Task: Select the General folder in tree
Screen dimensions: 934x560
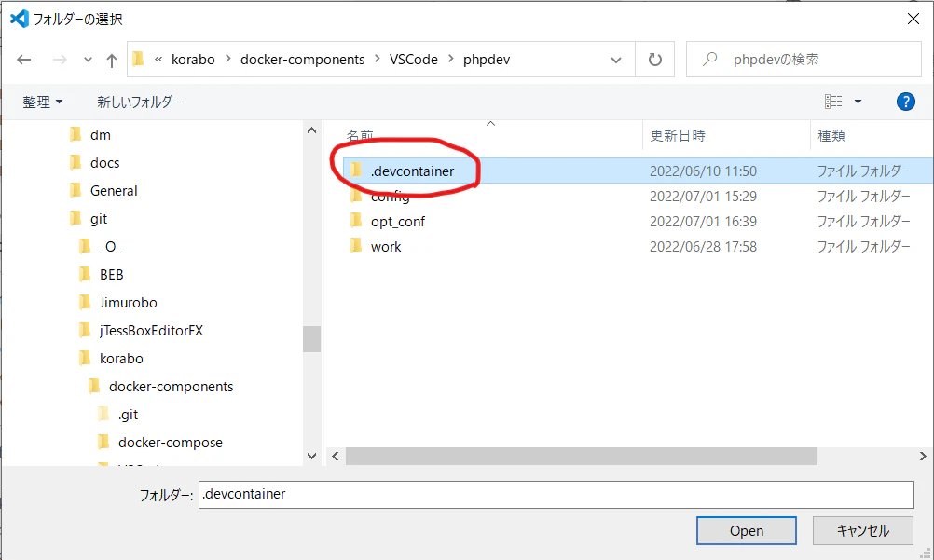Action: (x=114, y=191)
